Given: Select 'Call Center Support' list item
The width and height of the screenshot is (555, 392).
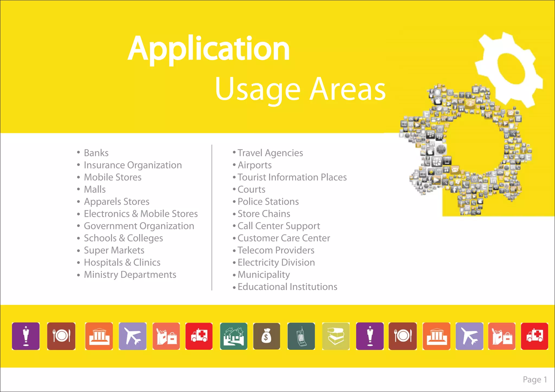Looking at the screenshot, I should [279, 226].
